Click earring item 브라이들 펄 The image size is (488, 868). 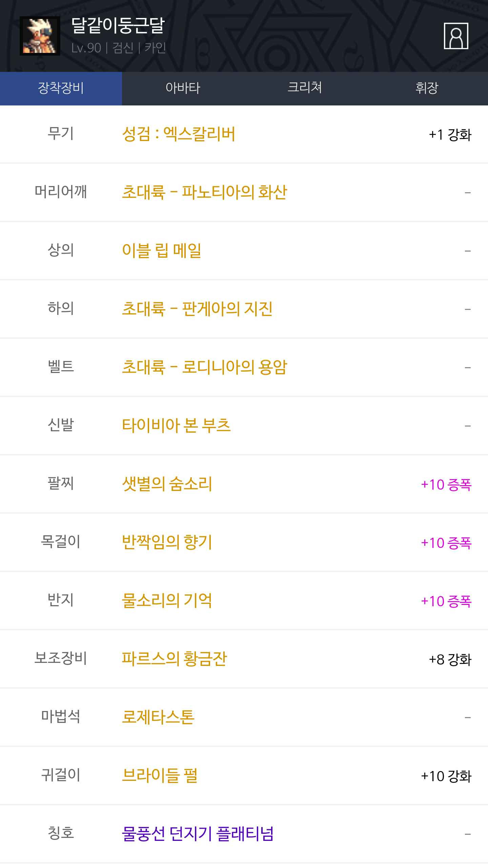click(160, 775)
